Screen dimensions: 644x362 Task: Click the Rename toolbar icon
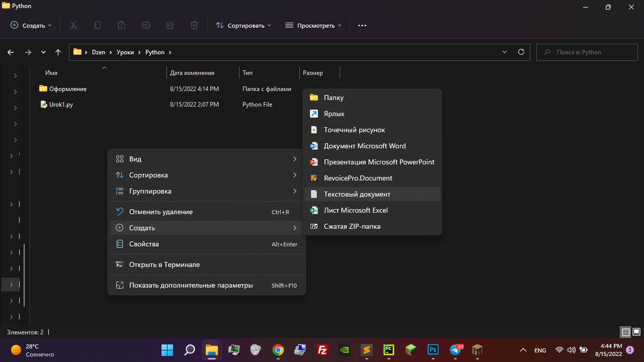pyautogui.click(x=146, y=25)
